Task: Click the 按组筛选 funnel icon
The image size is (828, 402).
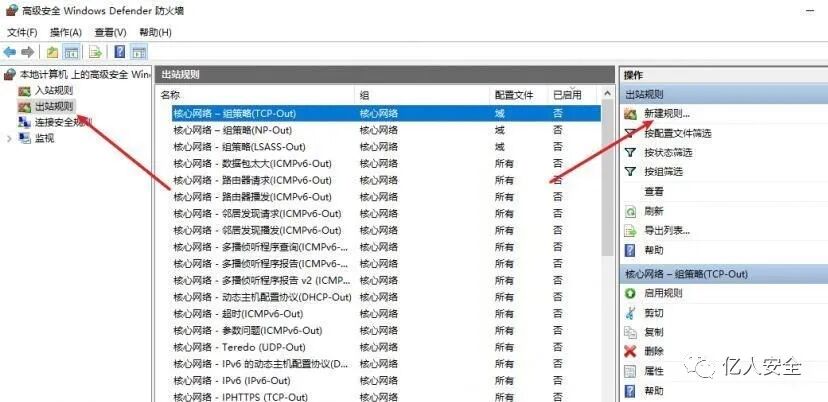Action: tap(630, 172)
